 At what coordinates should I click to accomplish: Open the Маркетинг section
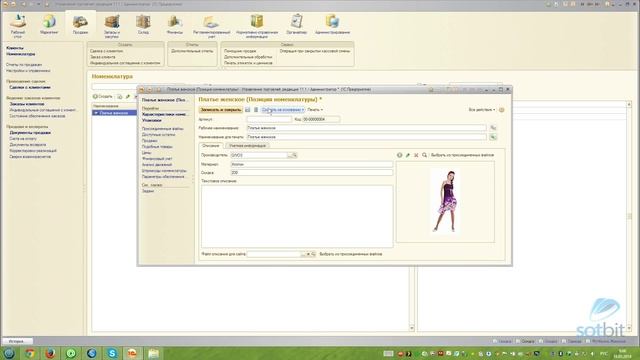(x=49, y=24)
